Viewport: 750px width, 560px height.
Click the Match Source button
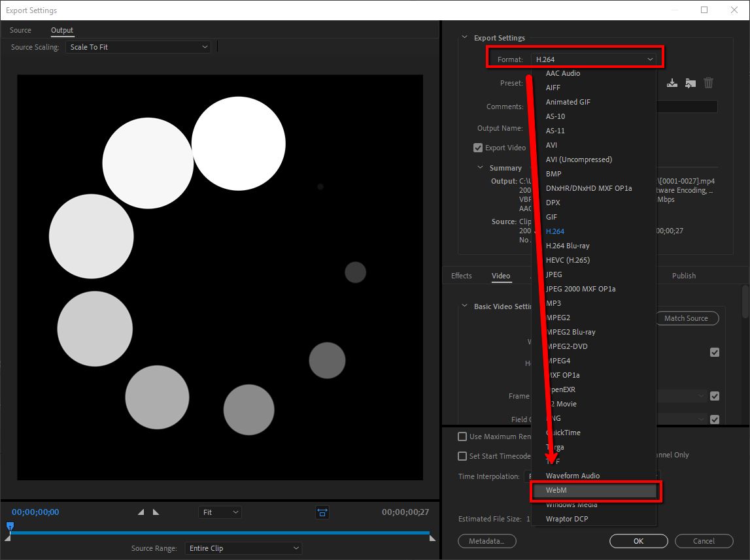(x=687, y=318)
